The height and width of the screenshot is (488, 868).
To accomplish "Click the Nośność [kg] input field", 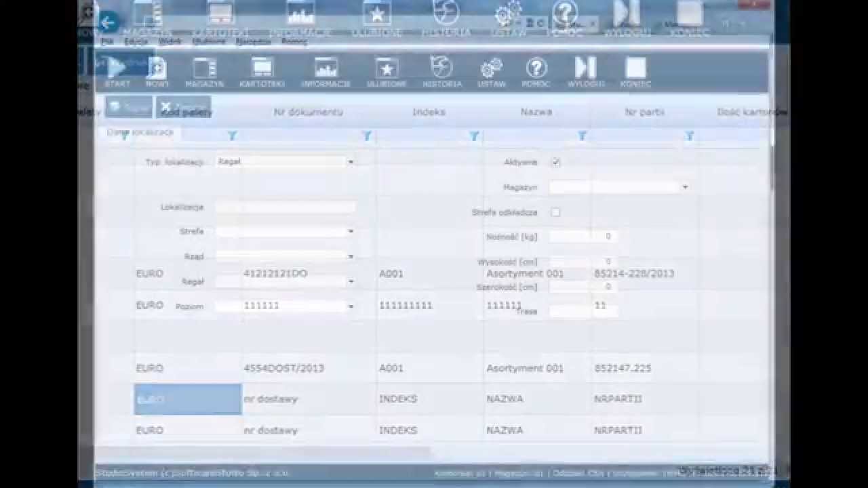I will [x=583, y=237].
